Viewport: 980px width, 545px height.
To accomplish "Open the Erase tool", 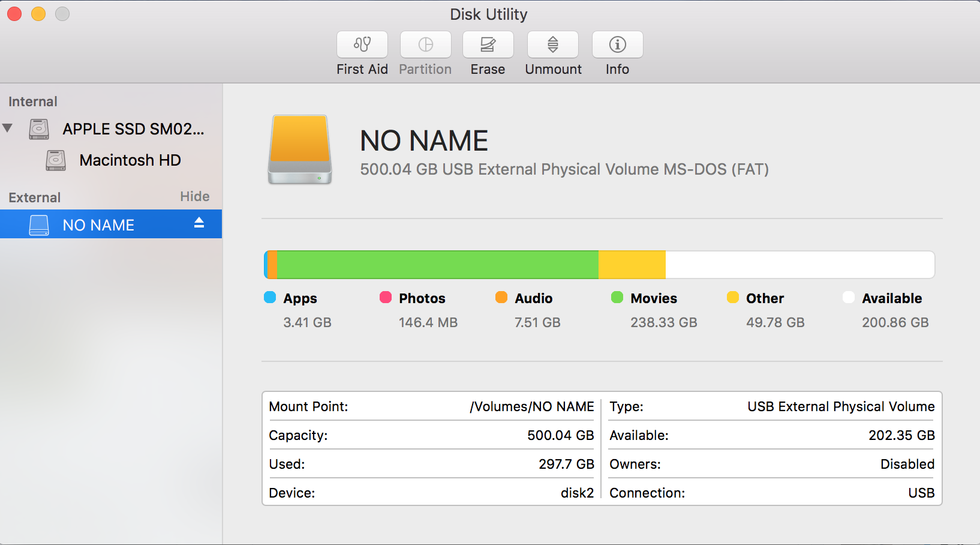I will [488, 53].
